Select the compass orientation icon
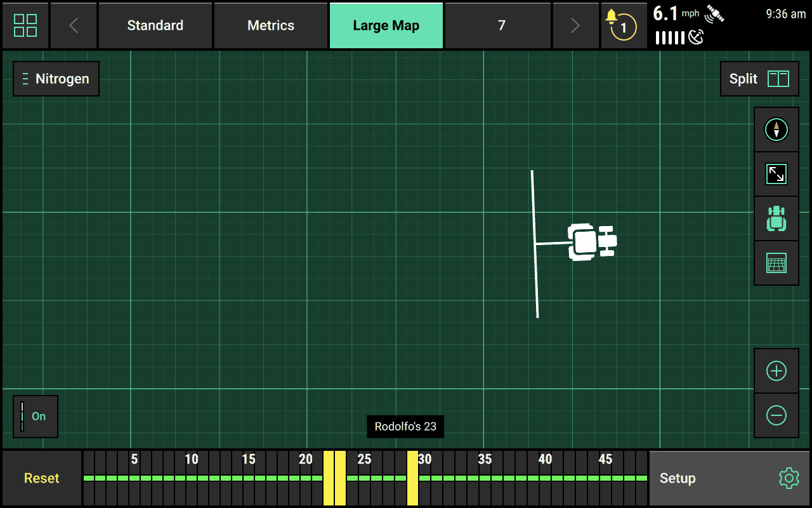812x508 pixels. pyautogui.click(x=776, y=129)
